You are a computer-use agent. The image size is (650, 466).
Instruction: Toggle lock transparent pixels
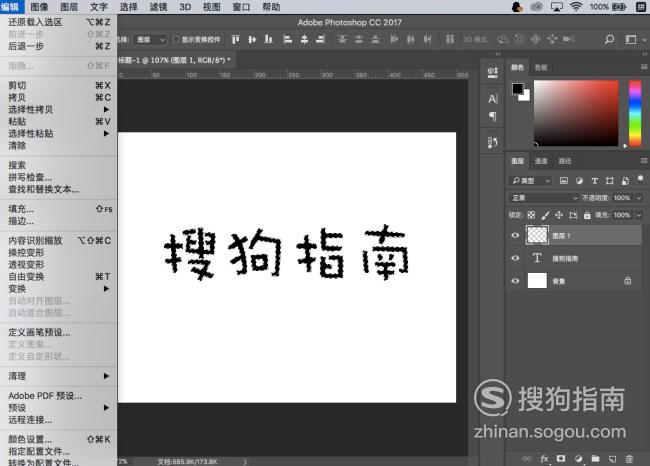click(531, 215)
